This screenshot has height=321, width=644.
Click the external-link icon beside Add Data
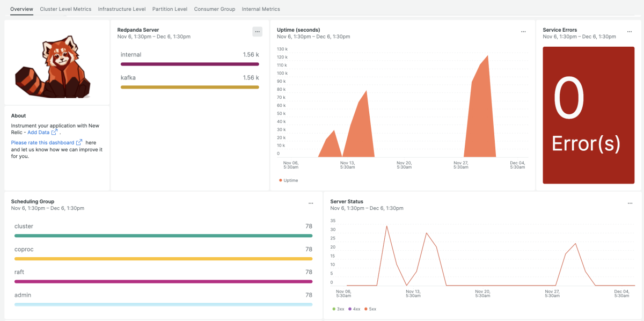point(55,132)
